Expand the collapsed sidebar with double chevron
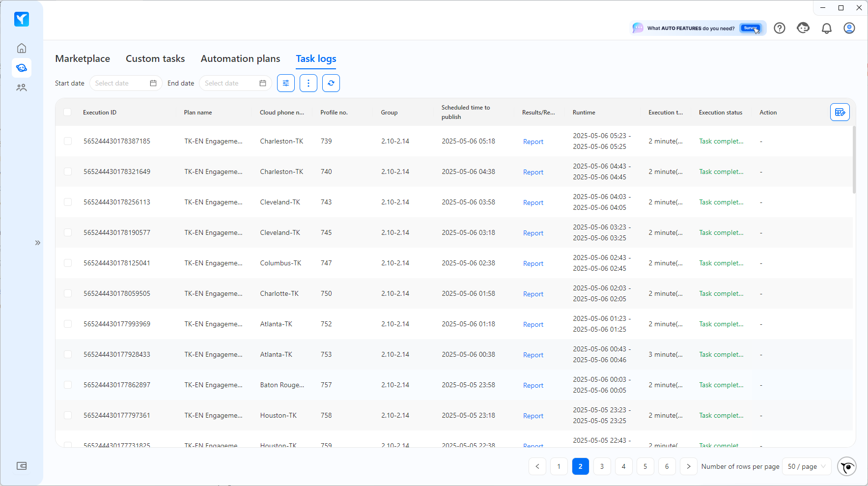This screenshot has width=868, height=486. click(x=38, y=243)
